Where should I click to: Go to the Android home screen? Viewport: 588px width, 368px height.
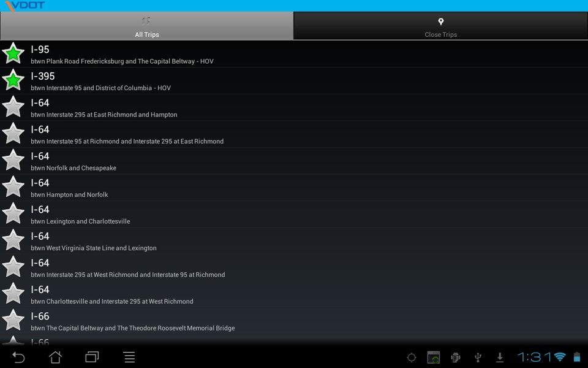[x=56, y=357]
